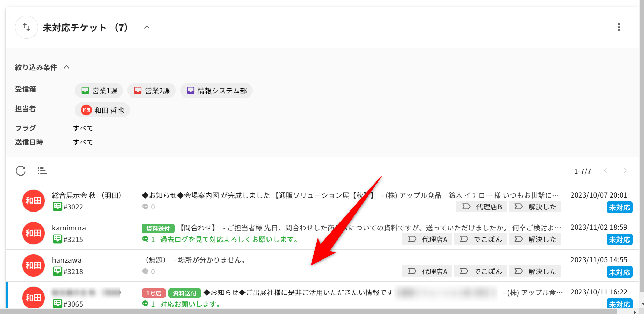Click the 和田 哲也 assignee filter chip

(102, 110)
